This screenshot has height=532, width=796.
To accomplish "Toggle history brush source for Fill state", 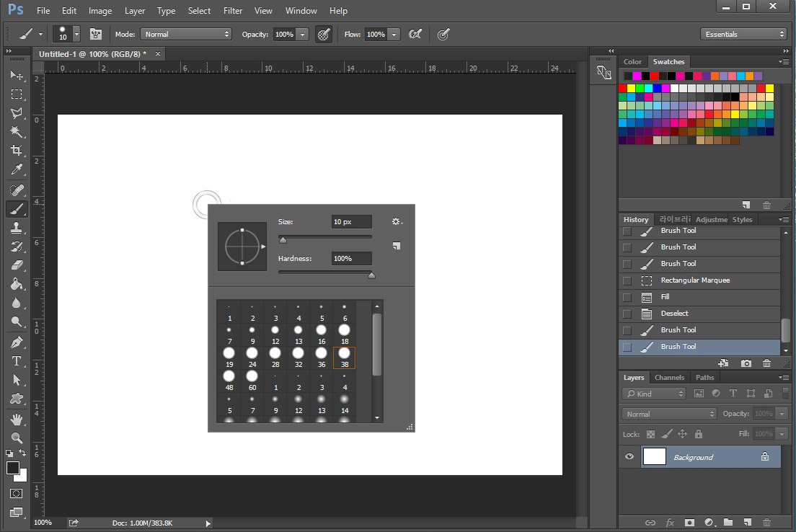I will click(627, 298).
